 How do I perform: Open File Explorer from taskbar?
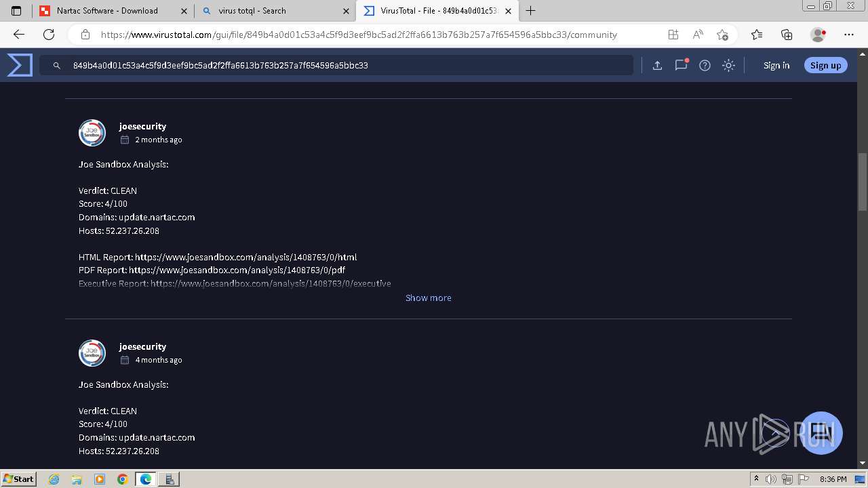[77, 479]
